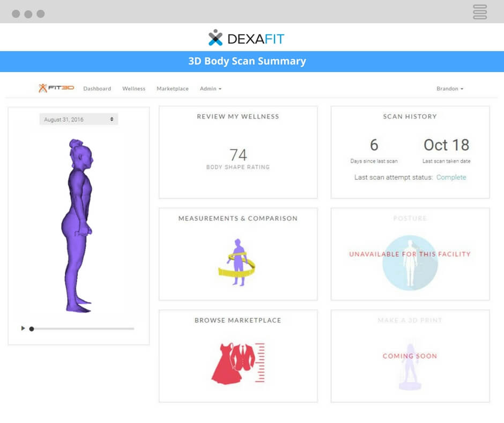This screenshot has width=504, height=423.
Task: Open the Brandon account dropdown
Action: (x=449, y=89)
